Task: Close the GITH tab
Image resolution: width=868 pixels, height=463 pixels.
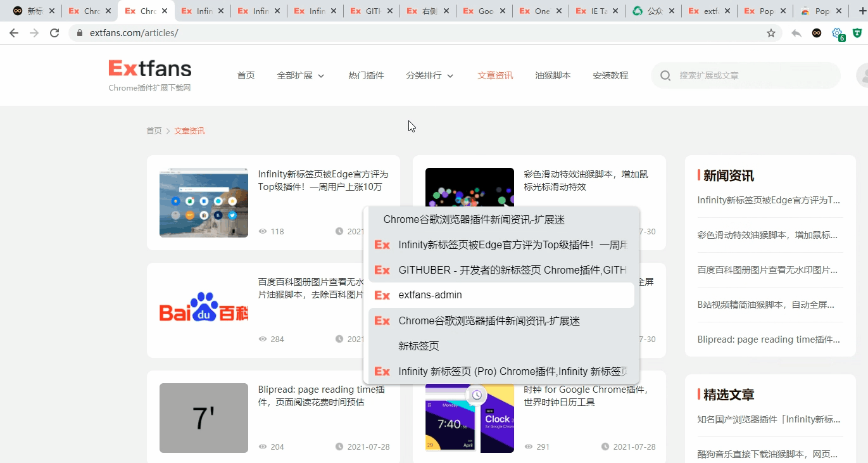Action: coord(389,11)
